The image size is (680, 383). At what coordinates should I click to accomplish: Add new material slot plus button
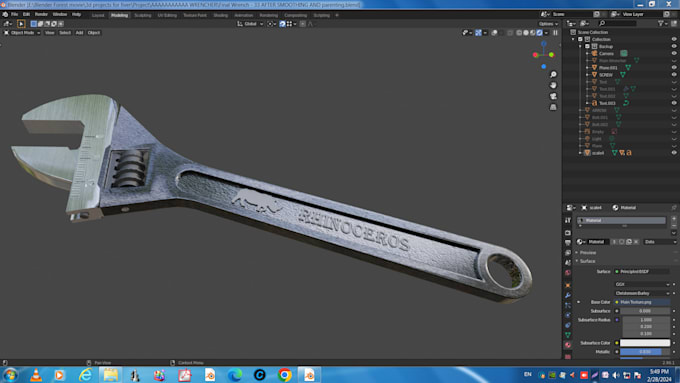pos(674,219)
